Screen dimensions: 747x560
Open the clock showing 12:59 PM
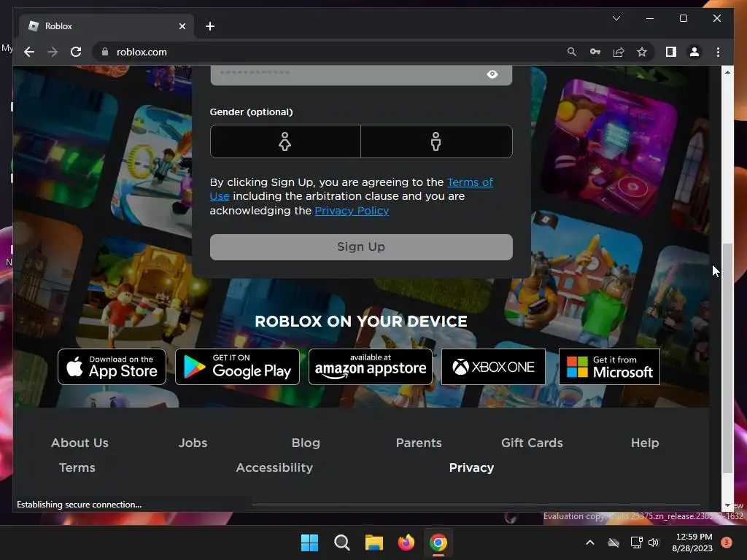pos(693,542)
